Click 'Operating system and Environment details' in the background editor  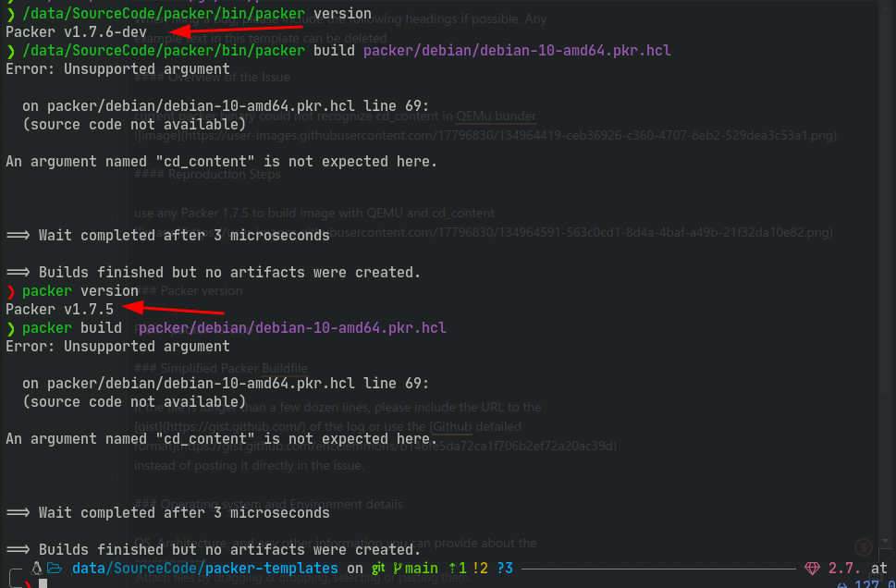click(x=268, y=504)
